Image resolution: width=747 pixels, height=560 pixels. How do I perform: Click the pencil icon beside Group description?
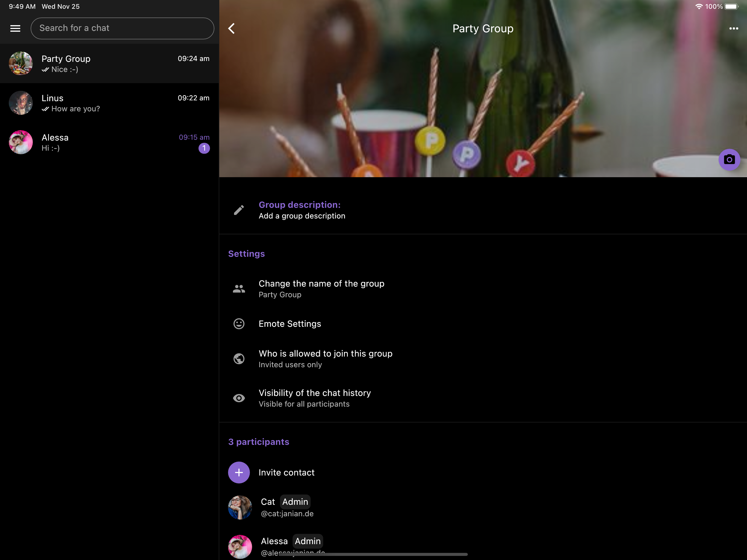click(x=239, y=210)
